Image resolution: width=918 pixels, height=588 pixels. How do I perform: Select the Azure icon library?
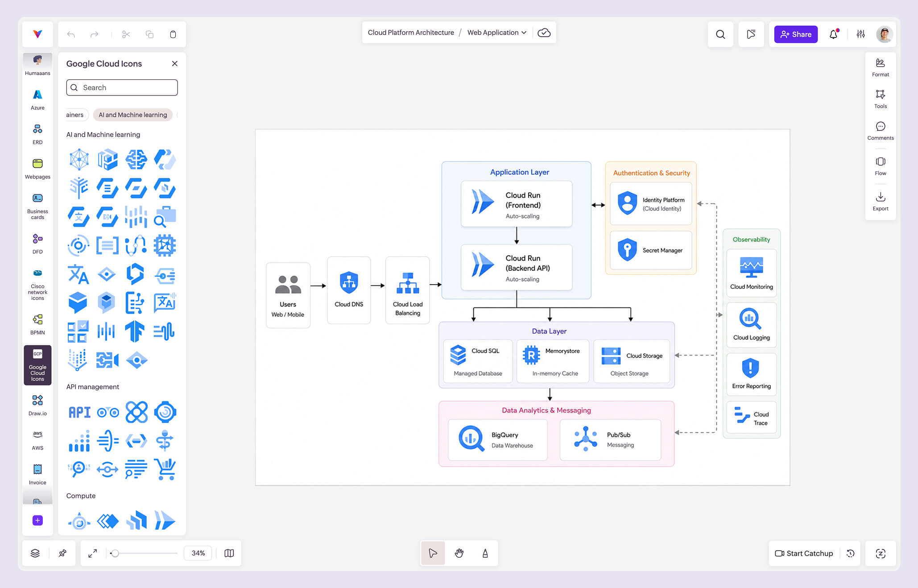pos(37,100)
